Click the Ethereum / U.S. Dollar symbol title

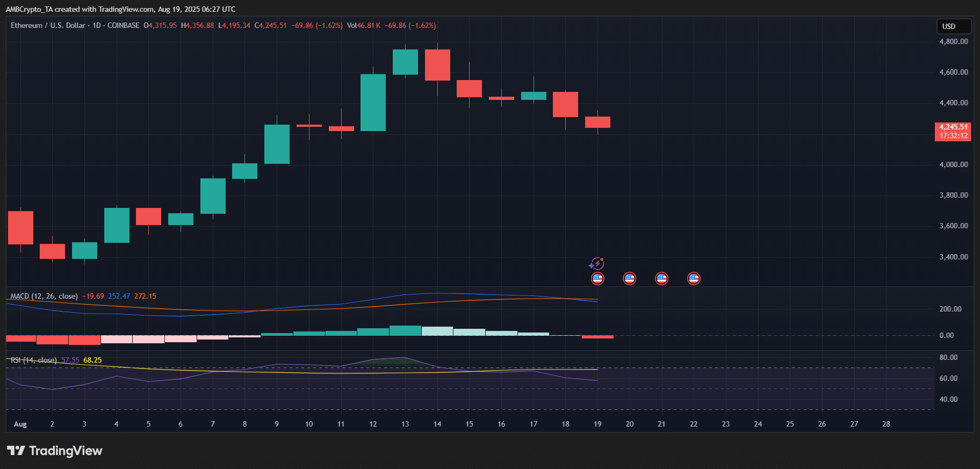click(48, 25)
